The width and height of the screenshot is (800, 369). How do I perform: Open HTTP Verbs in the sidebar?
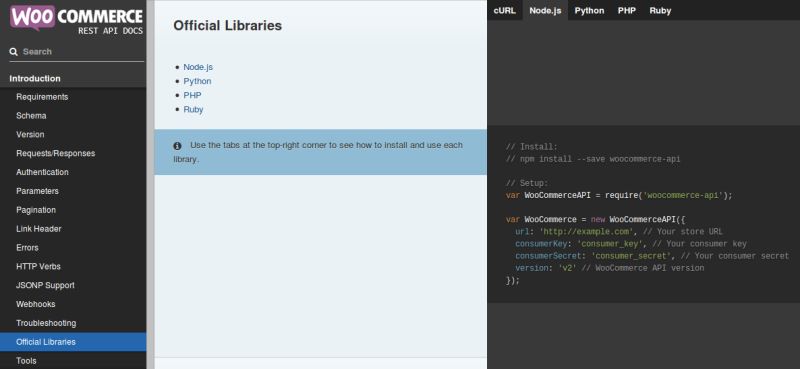point(73,267)
